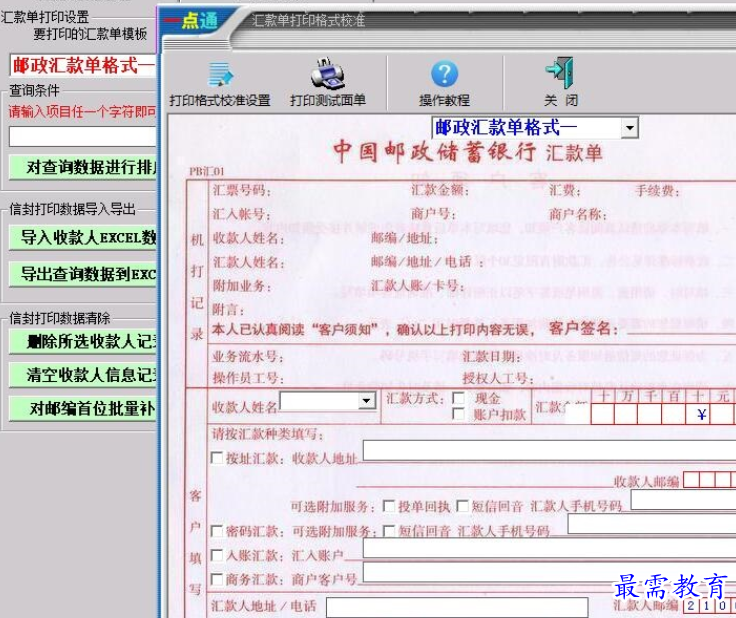Tick the 密码汇款 checkbox
The height and width of the screenshot is (618, 736).
[217, 531]
